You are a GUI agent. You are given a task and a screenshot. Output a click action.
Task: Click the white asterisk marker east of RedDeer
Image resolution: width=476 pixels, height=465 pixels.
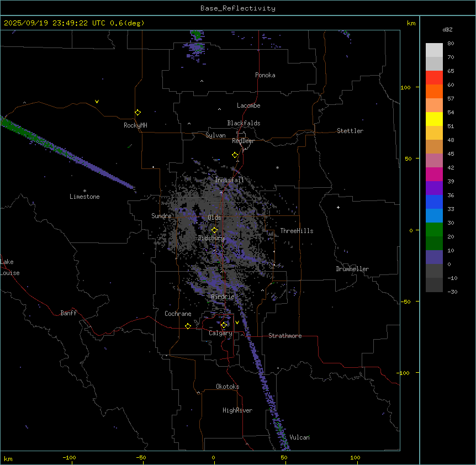pos(277,168)
